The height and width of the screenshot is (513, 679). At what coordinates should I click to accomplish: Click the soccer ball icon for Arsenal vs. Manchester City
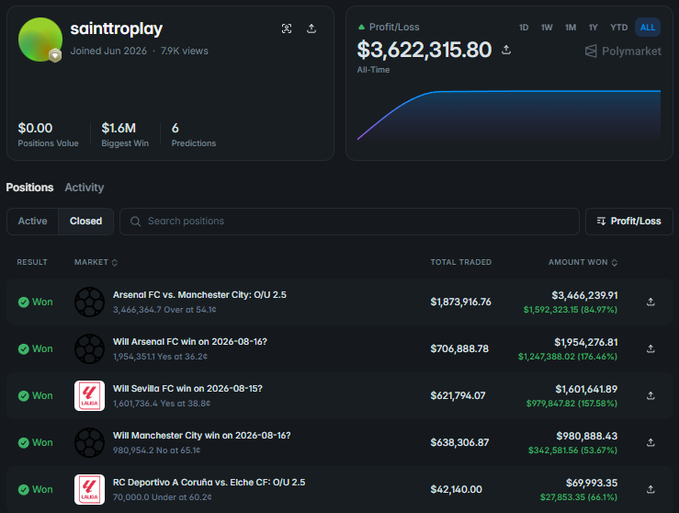(90, 302)
